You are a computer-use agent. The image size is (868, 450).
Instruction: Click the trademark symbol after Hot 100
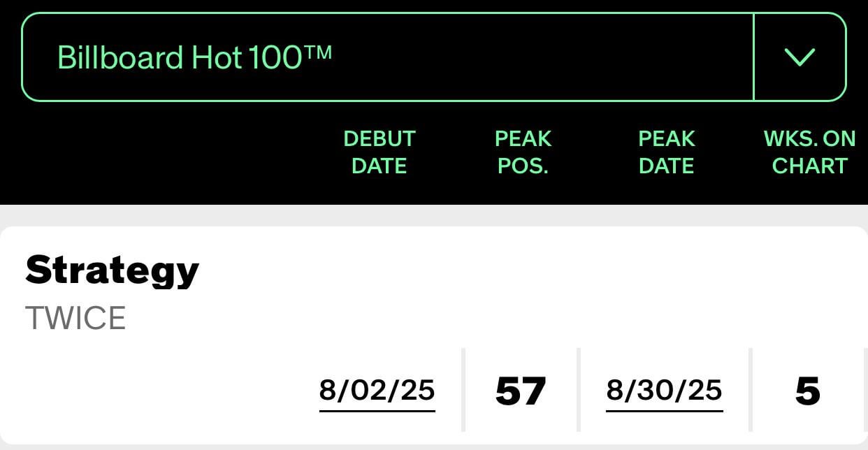[319, 52]
